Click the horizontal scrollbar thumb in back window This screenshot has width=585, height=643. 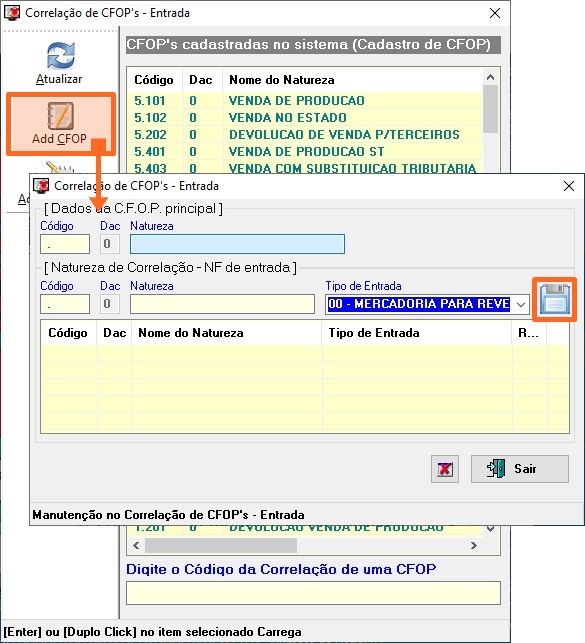pyautogui.click(x=221, y=545)
